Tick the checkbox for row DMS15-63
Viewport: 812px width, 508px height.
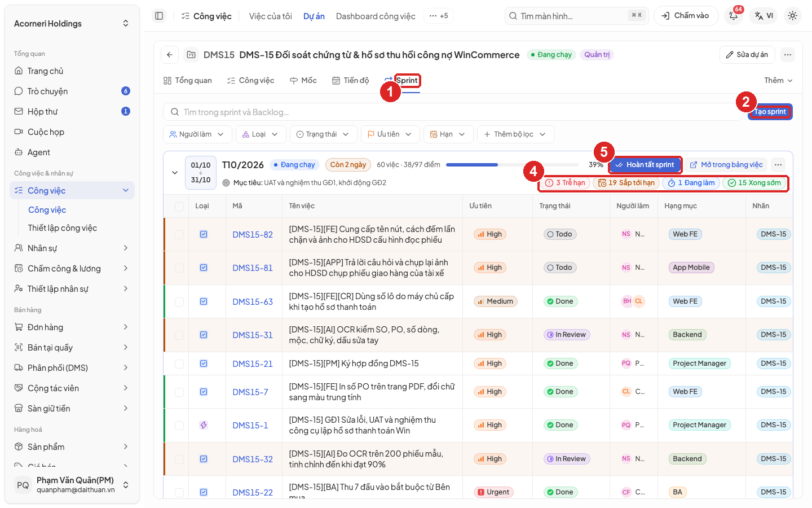point(179,301)
